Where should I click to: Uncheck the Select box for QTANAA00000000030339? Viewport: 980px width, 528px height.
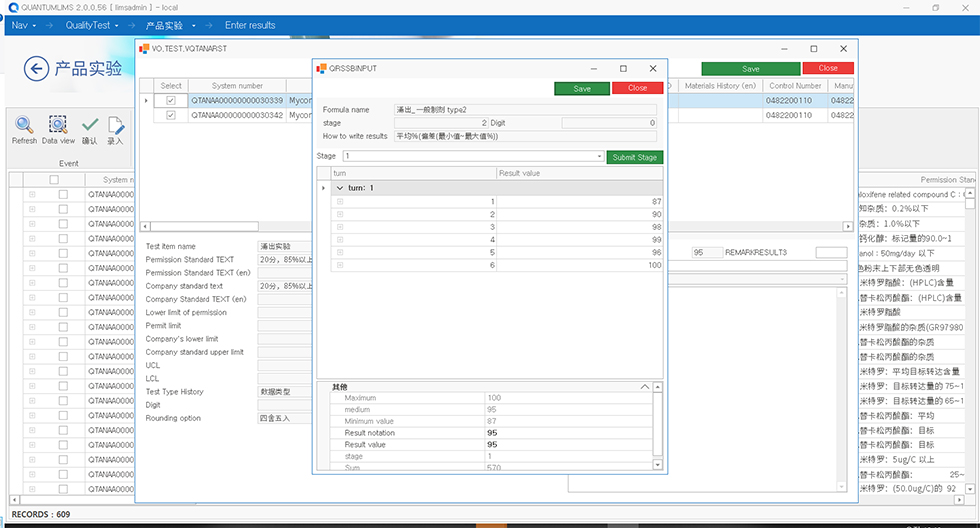(171, 101)
